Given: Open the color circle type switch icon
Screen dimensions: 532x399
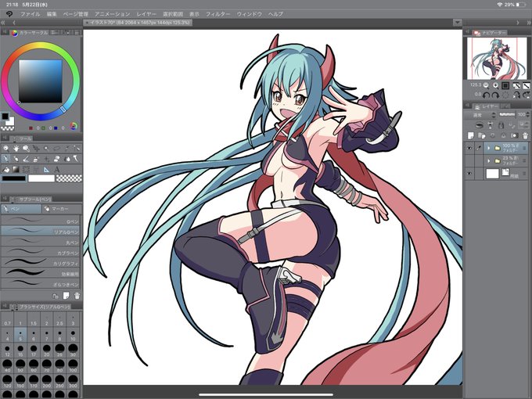Looking at the screenshot, I should 74,126.
